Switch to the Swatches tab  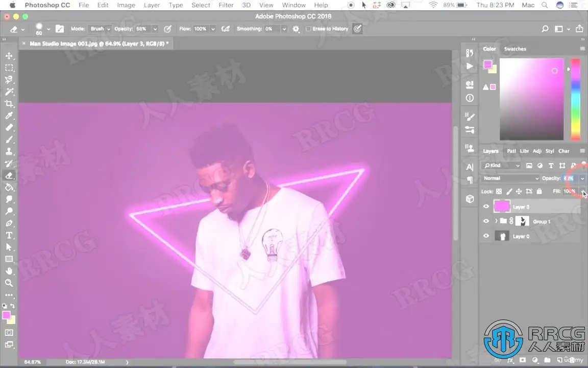[x=515, y=49]
